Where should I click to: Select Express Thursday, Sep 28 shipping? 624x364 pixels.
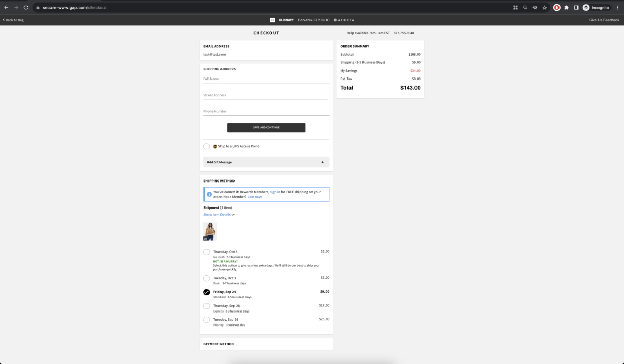(206, 306)
